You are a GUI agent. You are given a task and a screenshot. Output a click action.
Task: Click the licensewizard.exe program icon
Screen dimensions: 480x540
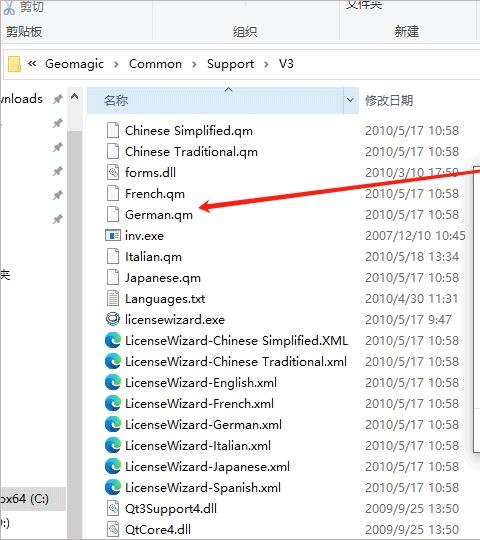pyautogui.click(x=113, y=320)
